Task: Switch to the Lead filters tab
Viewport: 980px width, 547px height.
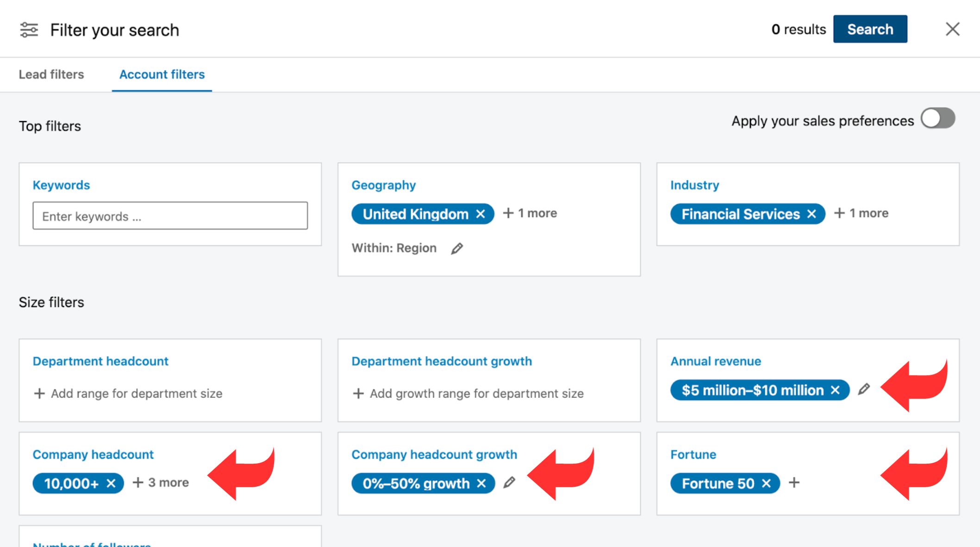Action: (51, 75)
